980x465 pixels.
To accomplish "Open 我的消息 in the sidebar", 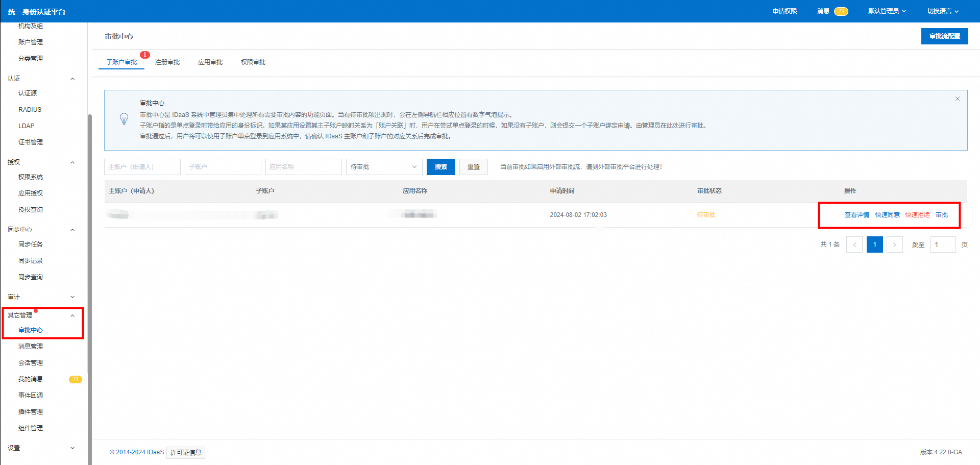I will (x=31, y=379).
